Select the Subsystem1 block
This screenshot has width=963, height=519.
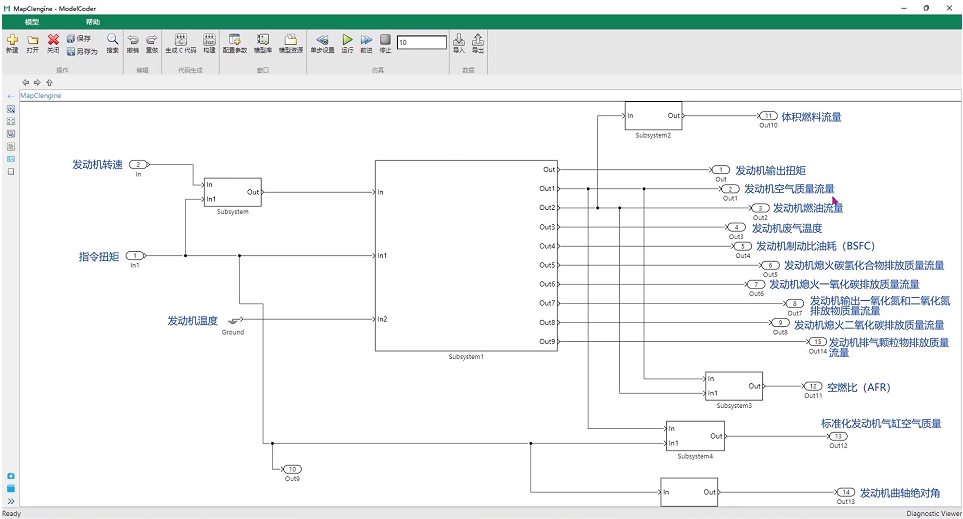[x=465, y=255]
